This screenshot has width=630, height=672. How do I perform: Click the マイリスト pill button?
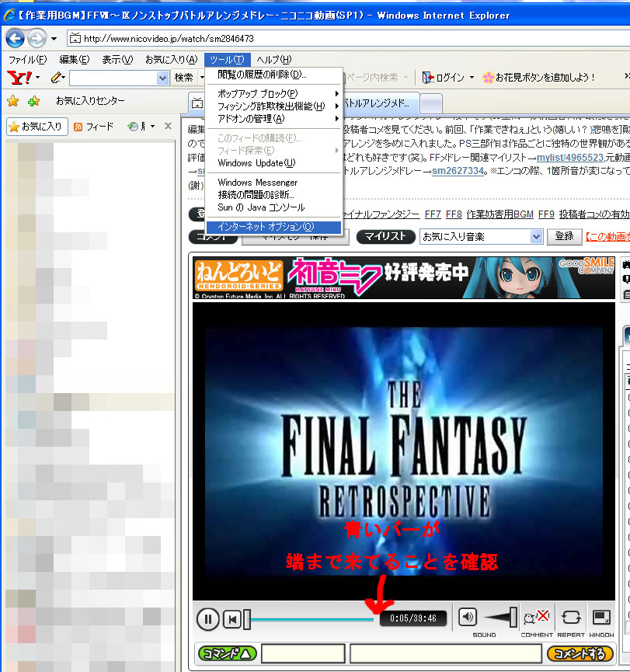[x=385, y=237]
